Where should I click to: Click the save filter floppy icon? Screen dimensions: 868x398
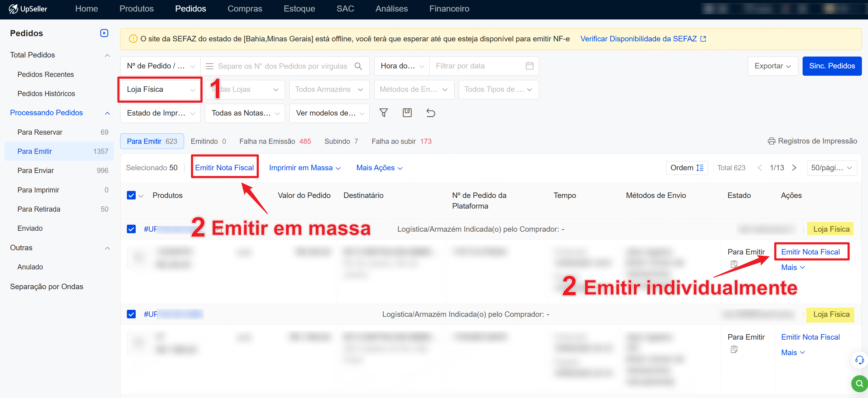pos(407,113)
